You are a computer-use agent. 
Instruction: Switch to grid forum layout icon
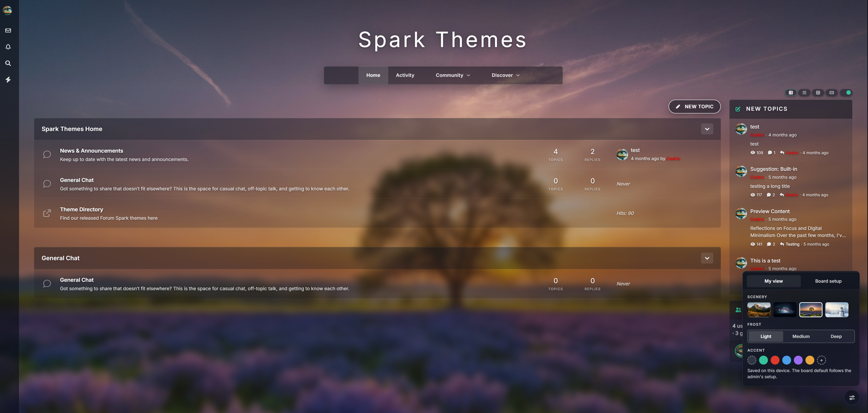click(818, 93)
